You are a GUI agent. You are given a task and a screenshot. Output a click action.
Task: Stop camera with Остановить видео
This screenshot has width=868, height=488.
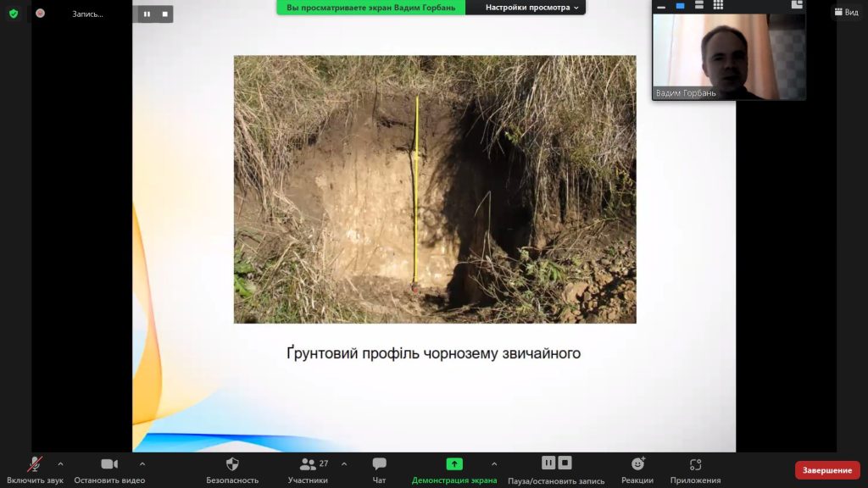pos(109,470)
